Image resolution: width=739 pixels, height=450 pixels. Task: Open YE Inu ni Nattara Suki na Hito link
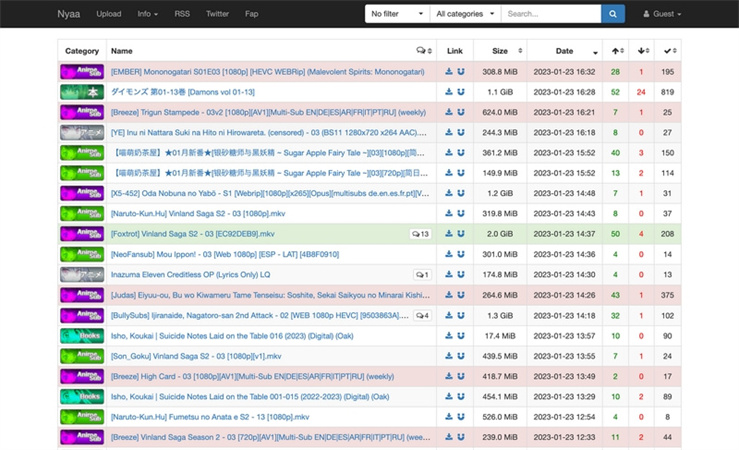click(269, 132)
